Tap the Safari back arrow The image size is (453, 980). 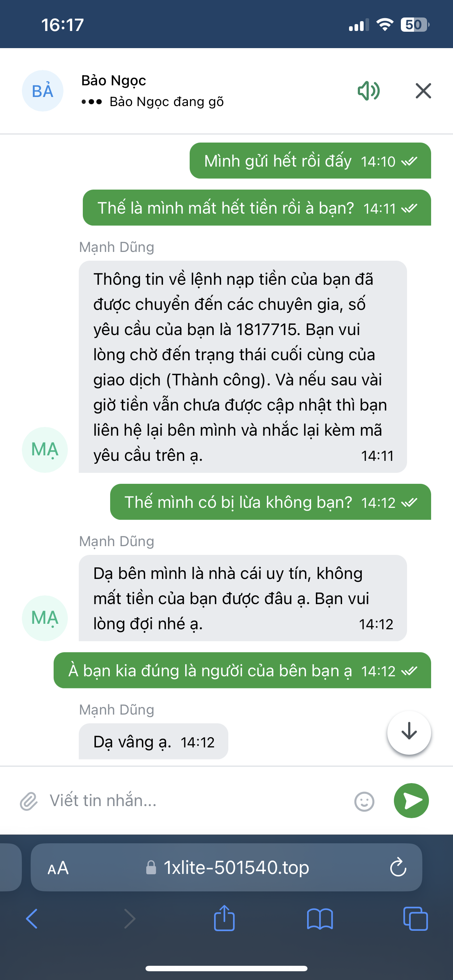pos(32,919)
